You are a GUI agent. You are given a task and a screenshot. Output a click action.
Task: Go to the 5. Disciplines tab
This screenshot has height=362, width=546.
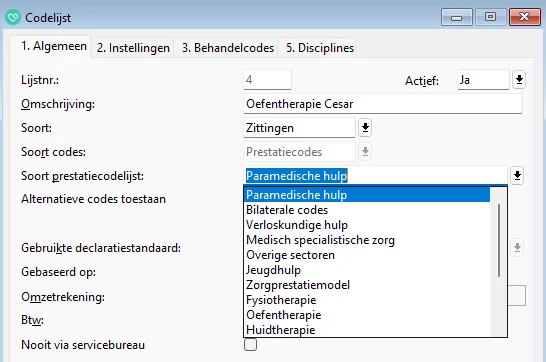320,48
